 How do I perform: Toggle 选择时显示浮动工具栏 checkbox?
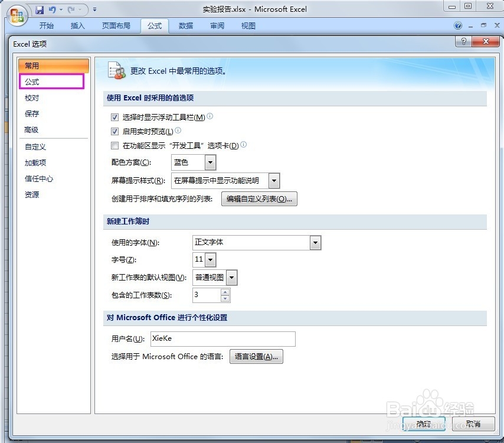[114, 117]
